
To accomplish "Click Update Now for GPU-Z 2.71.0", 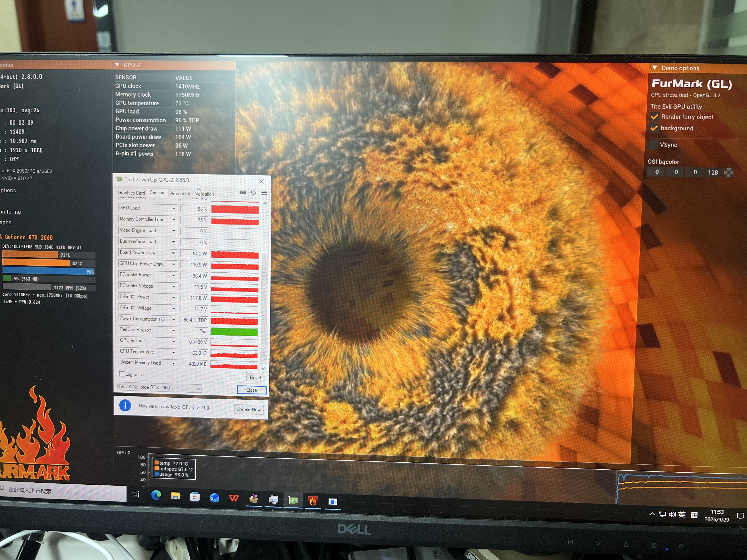I will pos(249,409).
